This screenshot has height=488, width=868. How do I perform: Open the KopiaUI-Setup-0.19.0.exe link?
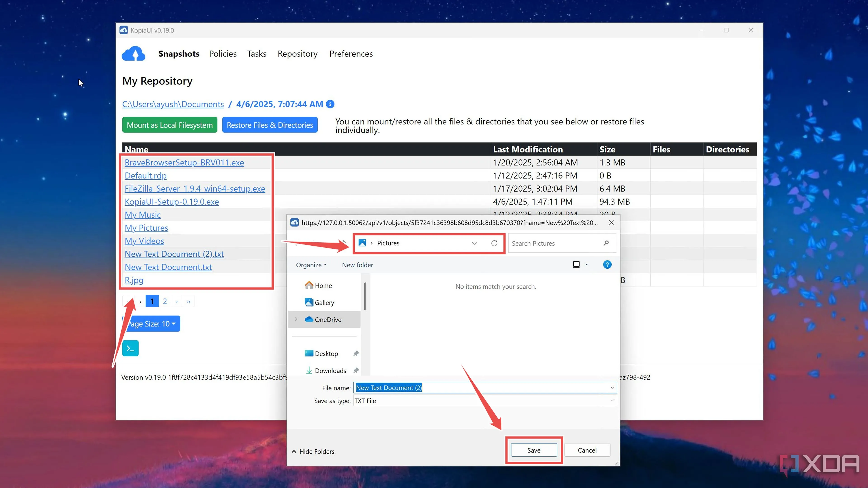click(172, 202)
